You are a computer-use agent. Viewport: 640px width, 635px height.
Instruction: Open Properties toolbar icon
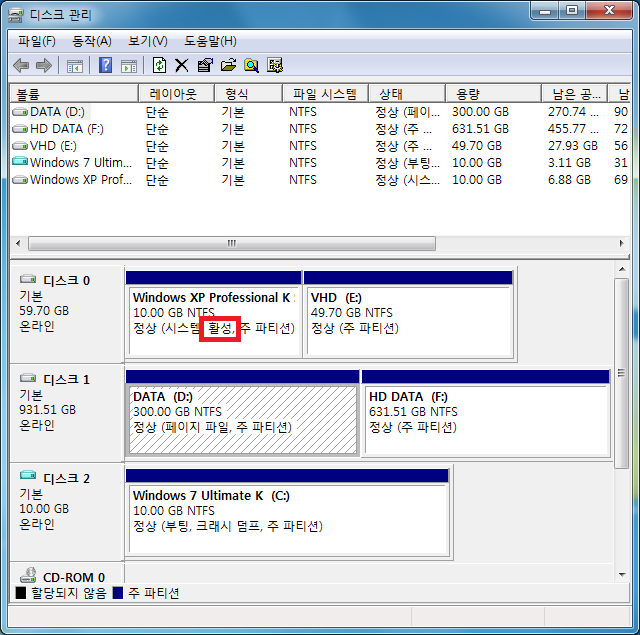(x=205, y=65)
